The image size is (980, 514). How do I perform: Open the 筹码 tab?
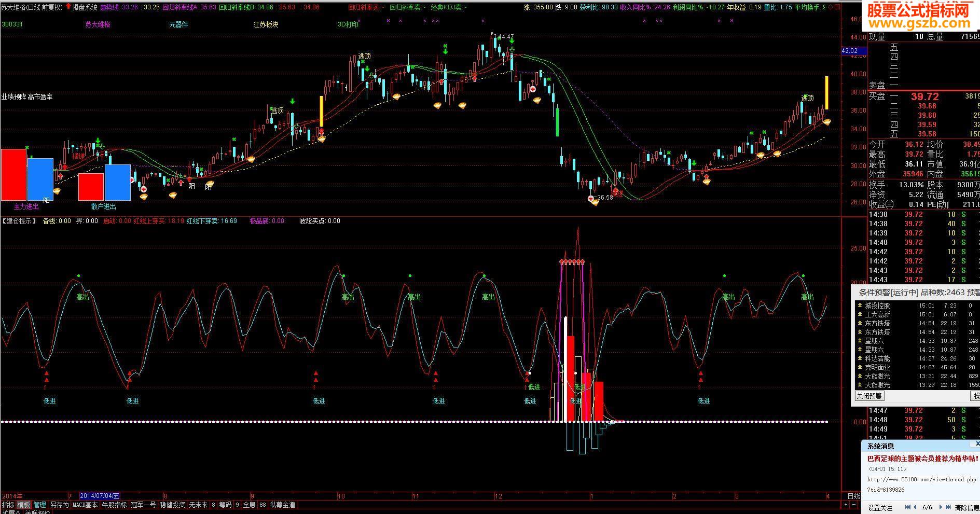pyautogui.click(x=225, y=505)
